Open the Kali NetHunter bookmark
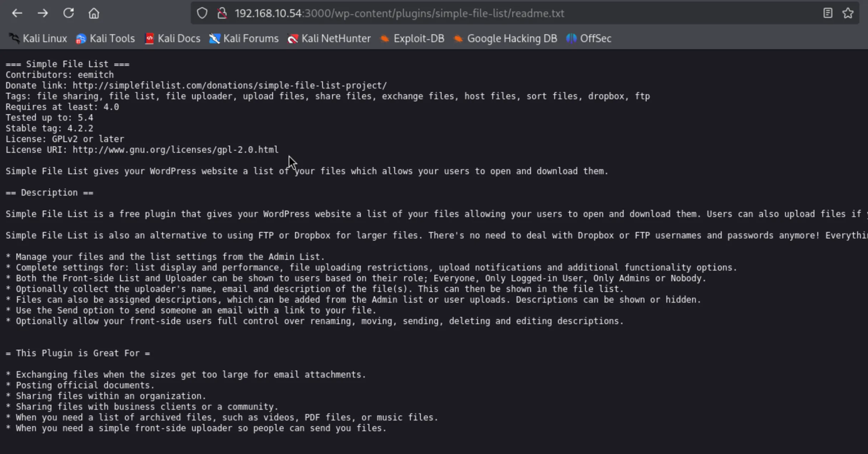This screenshot has height=454, width=868. (x=329, y=39)
